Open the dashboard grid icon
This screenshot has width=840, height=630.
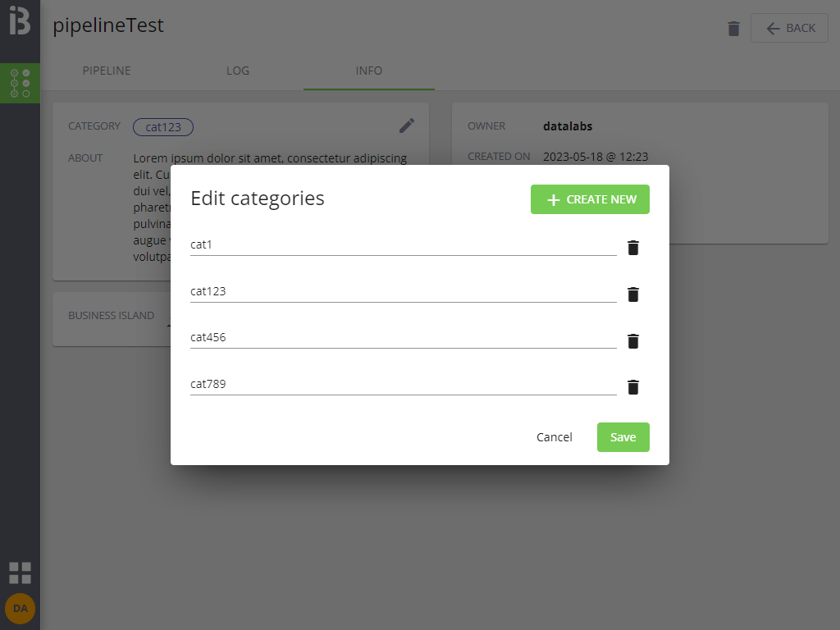point(20,573)
